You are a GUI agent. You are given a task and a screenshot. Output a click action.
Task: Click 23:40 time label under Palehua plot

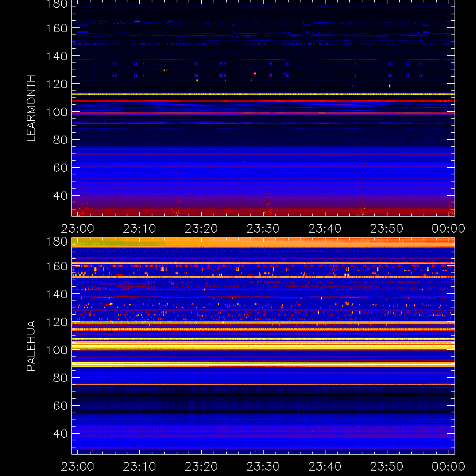pyautogui.click(x=325, y=466)
